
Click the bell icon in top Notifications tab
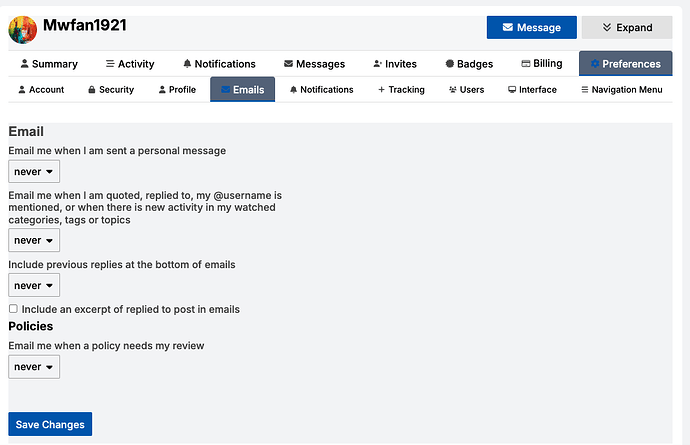click(187, 64)
